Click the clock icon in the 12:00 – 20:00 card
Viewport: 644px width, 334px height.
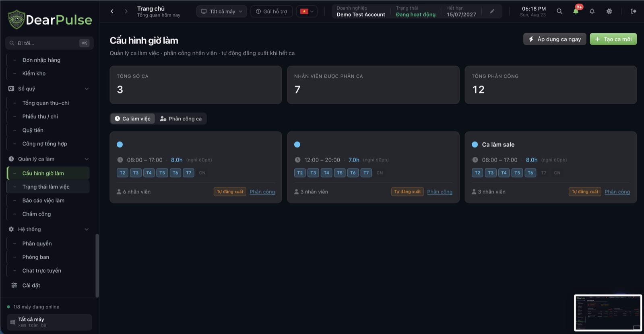[x=297, y=160]
